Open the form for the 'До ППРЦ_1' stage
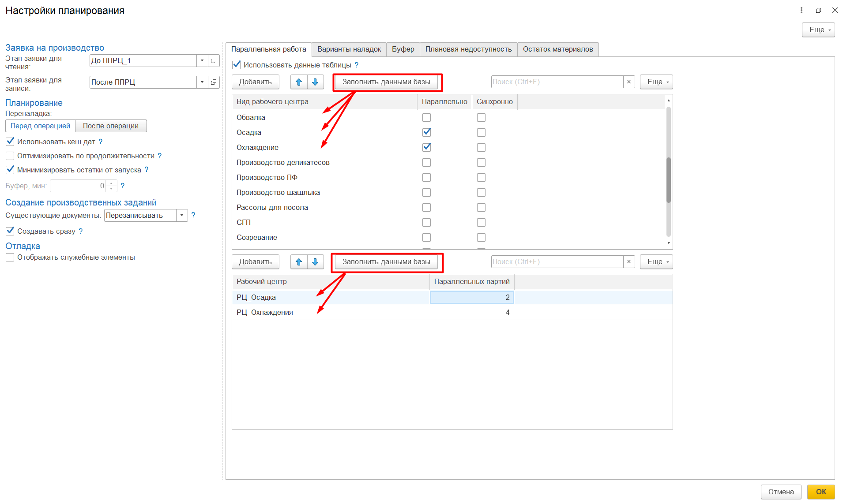 (x=214, y=61)
